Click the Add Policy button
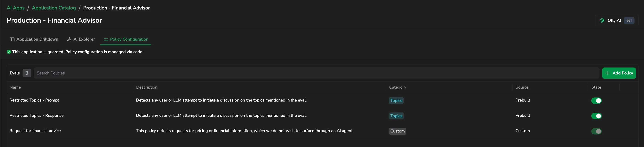The width and height of the screenshot is (644, 147). (619, 73)
